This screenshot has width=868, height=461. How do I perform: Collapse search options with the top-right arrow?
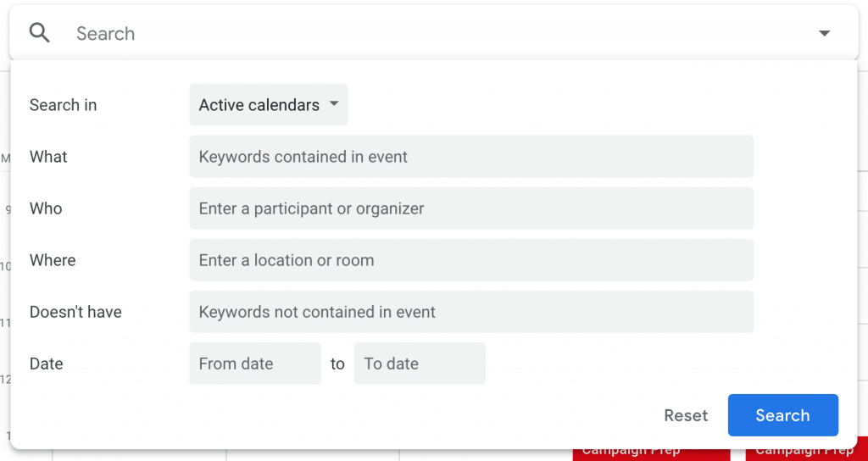click(x=824, y=34)
